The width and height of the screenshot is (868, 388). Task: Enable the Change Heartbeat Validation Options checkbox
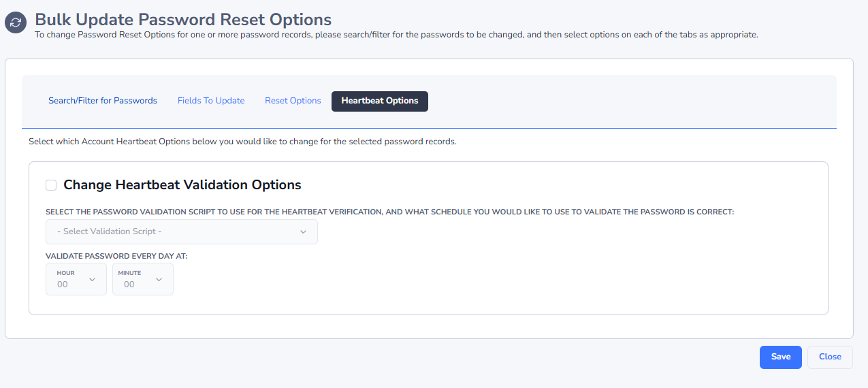51,185
